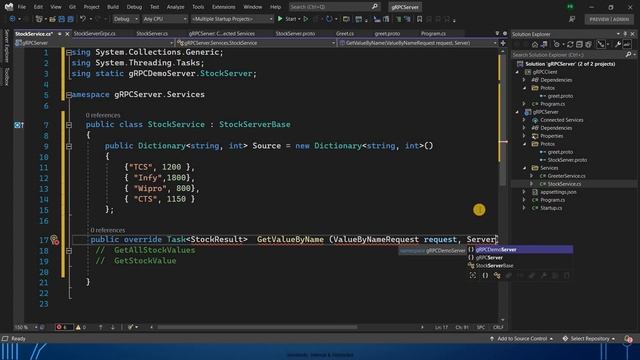Expand the appsettings.json node
Screen dimensions: 640x360
coord(524,192)
